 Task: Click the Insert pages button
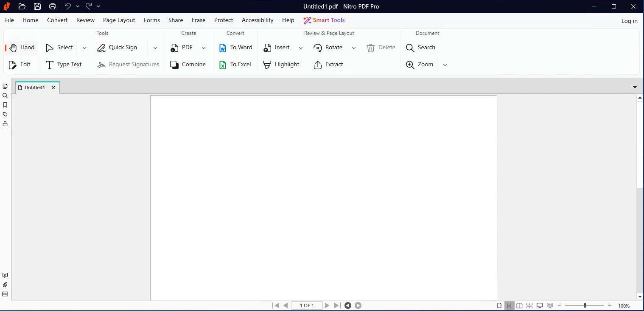click(277, 48)
